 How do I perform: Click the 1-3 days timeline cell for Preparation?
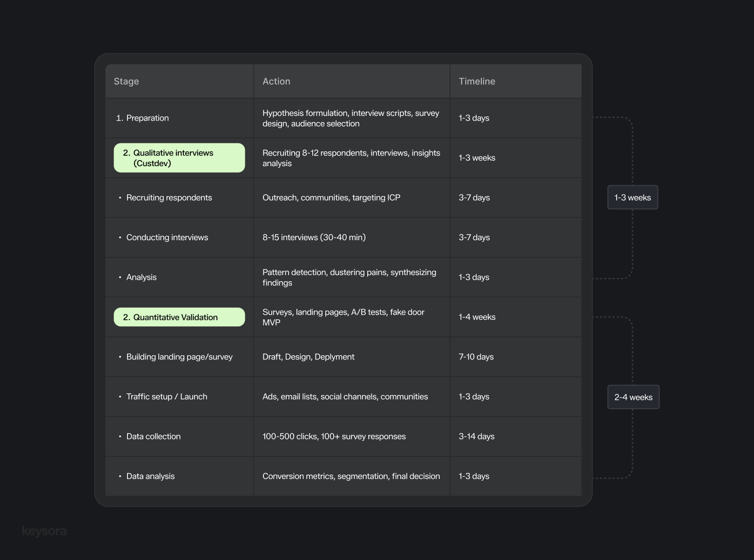click(473, 118)
